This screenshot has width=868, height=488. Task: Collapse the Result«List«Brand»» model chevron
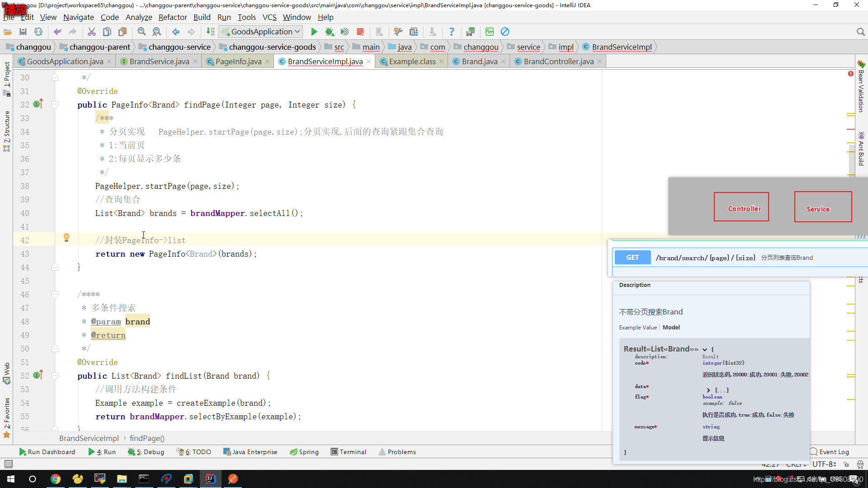[705, 349]
